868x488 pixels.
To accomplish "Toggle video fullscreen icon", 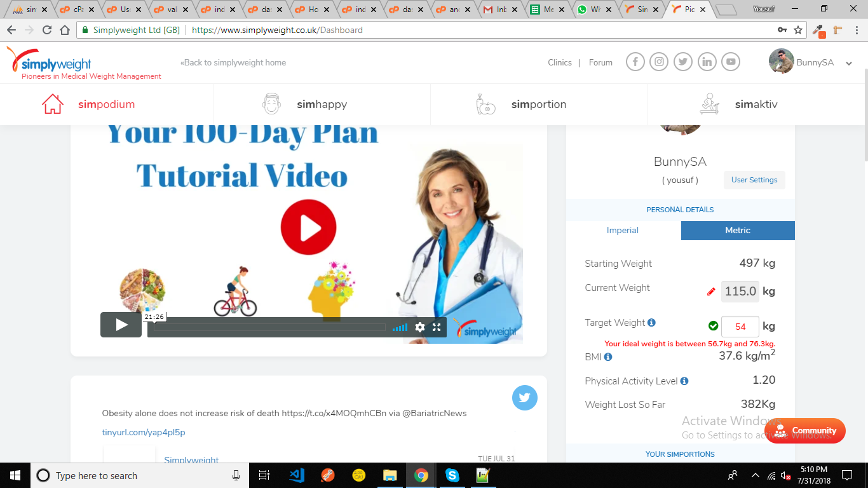I will click(x=437, y=327).
